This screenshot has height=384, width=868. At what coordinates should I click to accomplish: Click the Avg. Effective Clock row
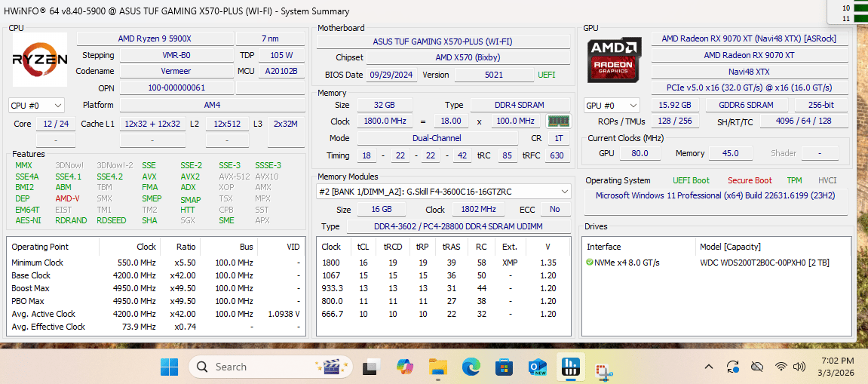157,327
